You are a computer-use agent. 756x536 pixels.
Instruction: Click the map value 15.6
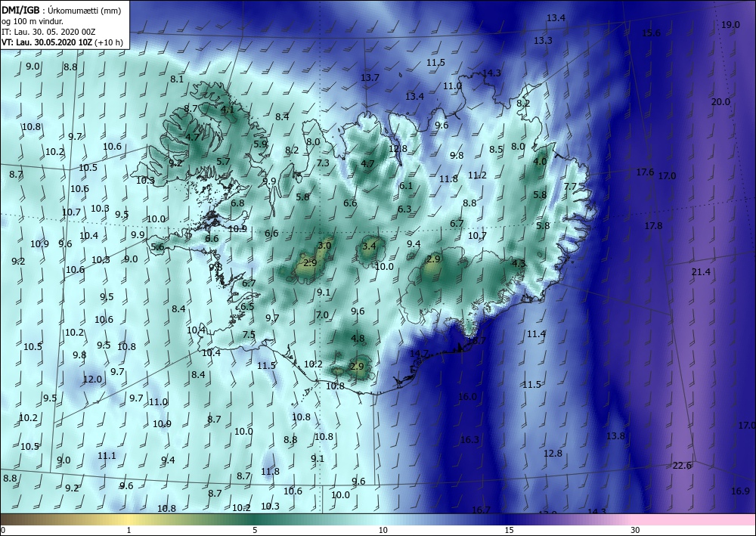pyautogui.click(x=651, y=33)
